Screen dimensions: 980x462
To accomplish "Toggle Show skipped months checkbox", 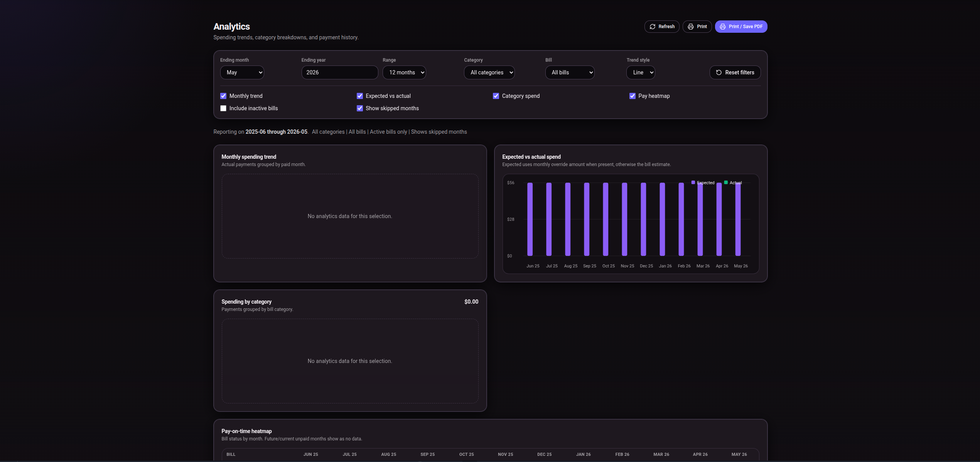I will point(360,108).
